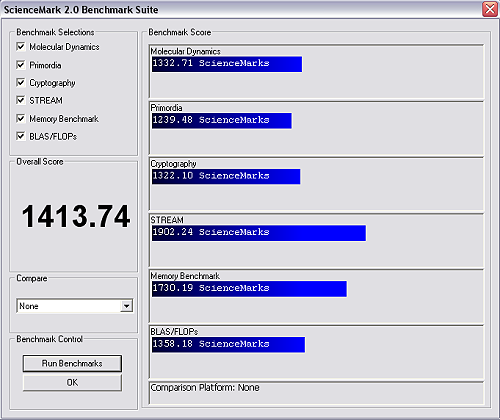Image resolution: width=500 pixels, height=420 pixels.
Task: Uncheck the Memory Benchmark checkbox
Action: 21,118
